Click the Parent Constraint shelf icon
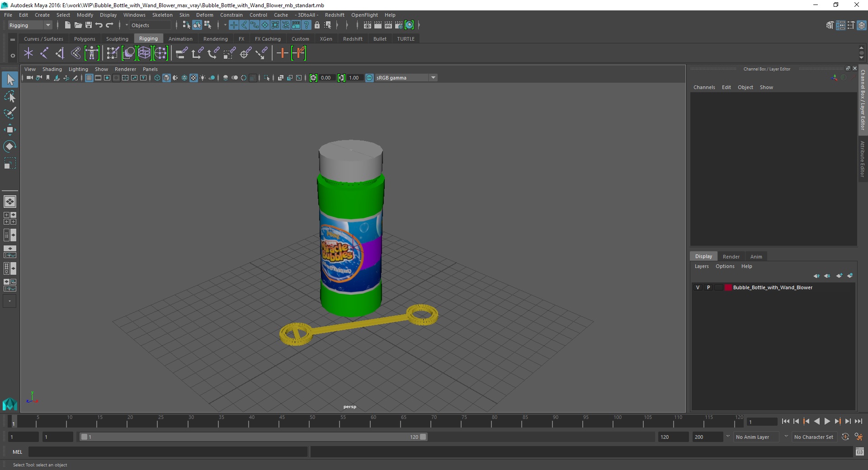Screen dimensions: 868x470 [181, 53]
